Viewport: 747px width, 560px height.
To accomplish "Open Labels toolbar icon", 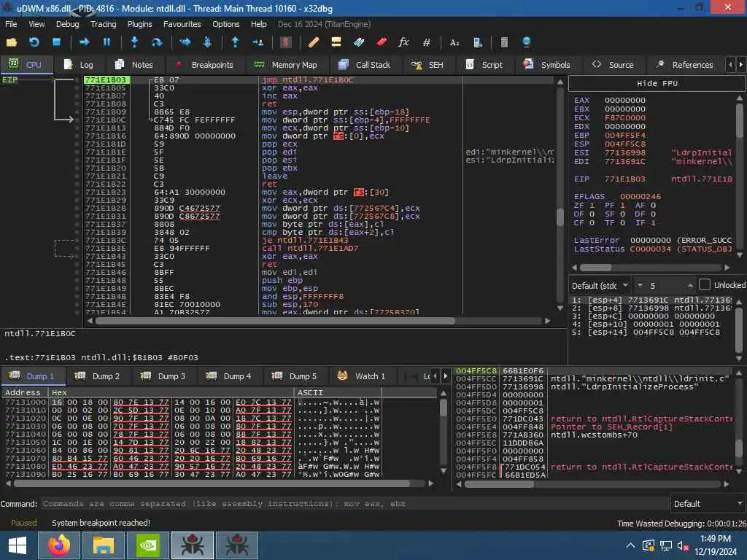I will 359,42.
